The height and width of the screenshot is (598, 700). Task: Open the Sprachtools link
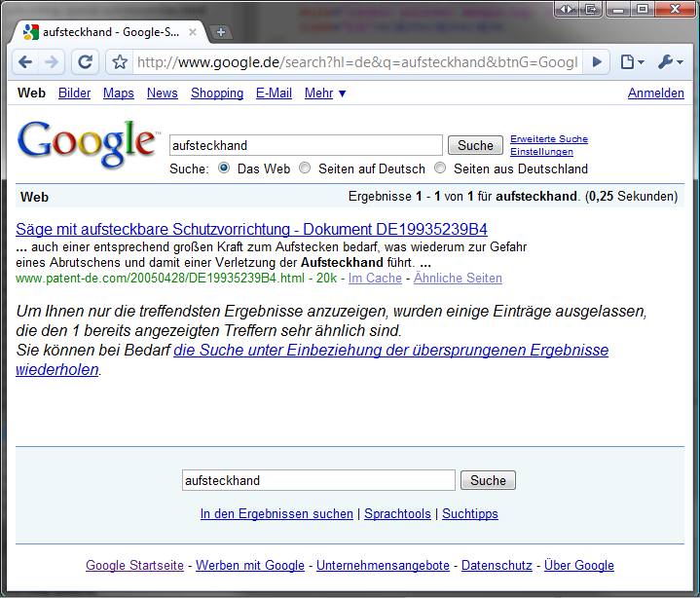click(397, 513)
